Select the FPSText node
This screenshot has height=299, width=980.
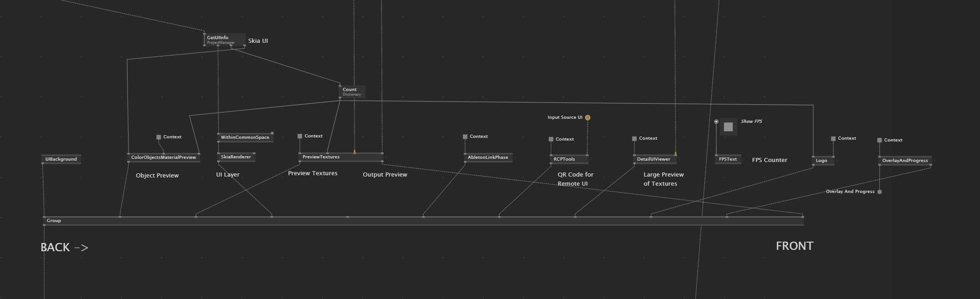click(x=728, y=159)
